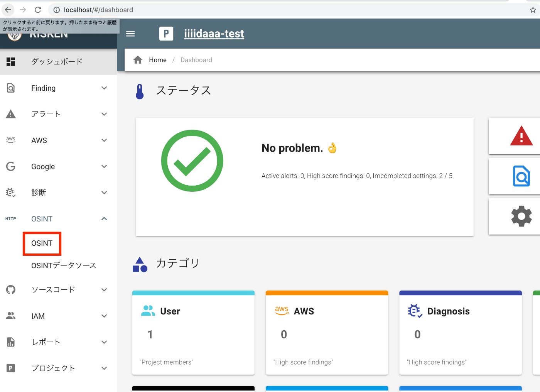Open the 診断 sidebar menu

pos(59,193)
